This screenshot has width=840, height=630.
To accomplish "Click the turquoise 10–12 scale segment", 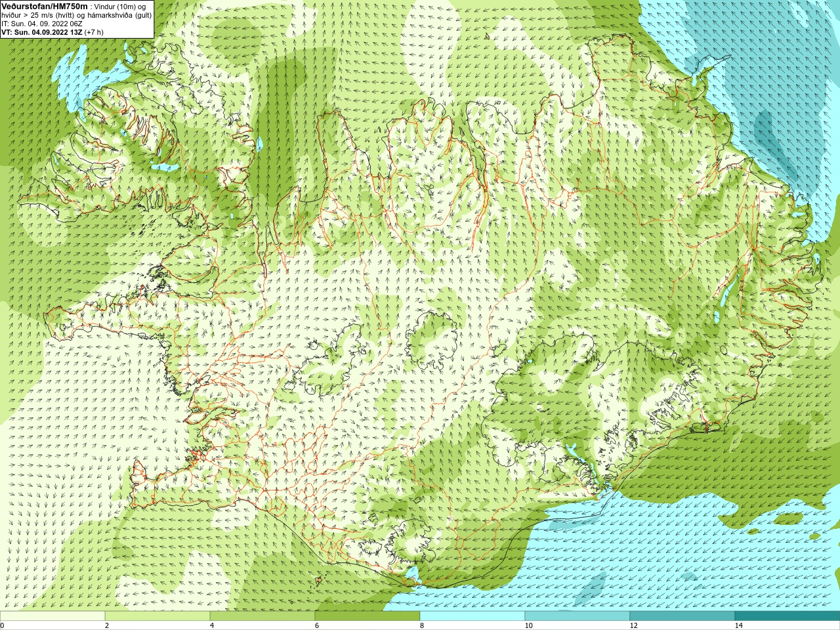I will [577, 616].
